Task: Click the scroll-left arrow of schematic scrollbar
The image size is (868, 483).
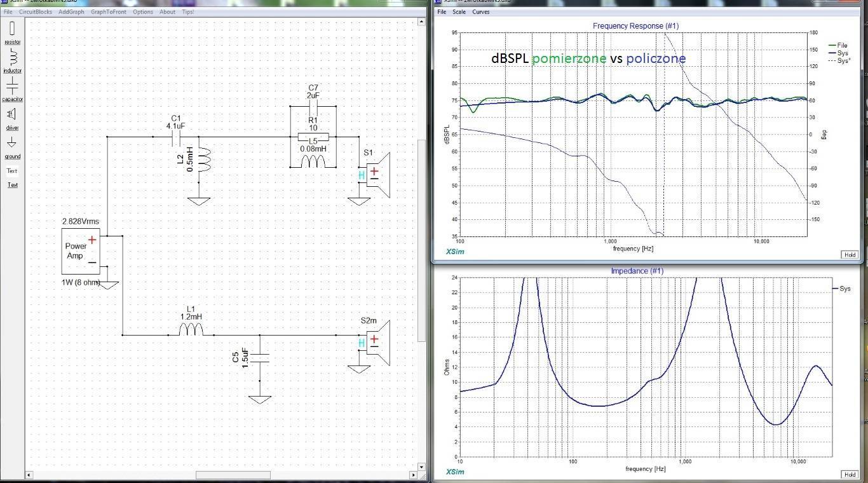Action: tap(29, 475)
